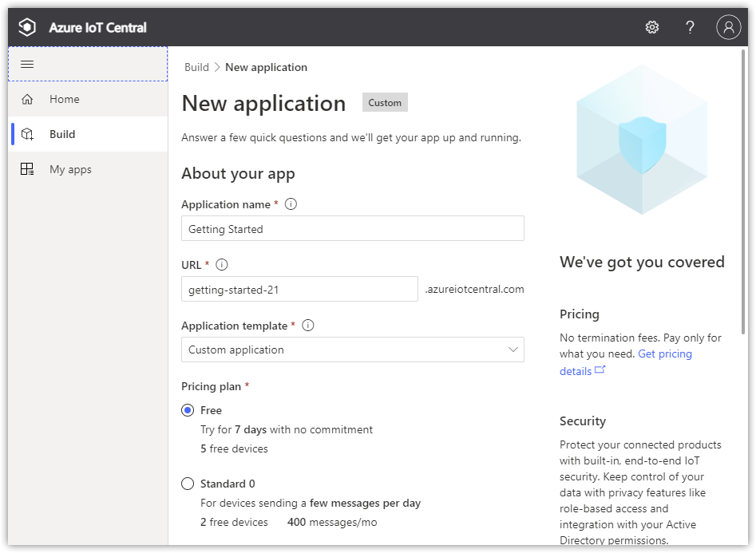
Task: Click the Application name input field
Action: pyautogui.click(x=352, y=228)
